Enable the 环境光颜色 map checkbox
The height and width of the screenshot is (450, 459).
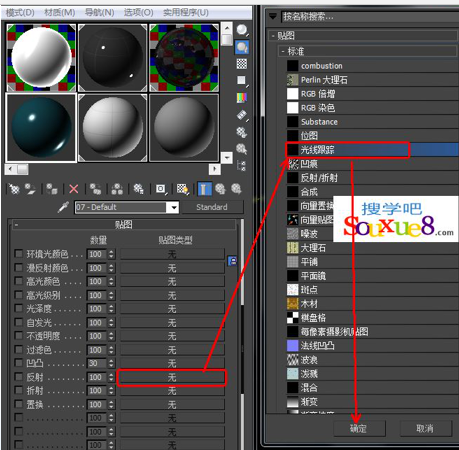(x=19, y=254)
